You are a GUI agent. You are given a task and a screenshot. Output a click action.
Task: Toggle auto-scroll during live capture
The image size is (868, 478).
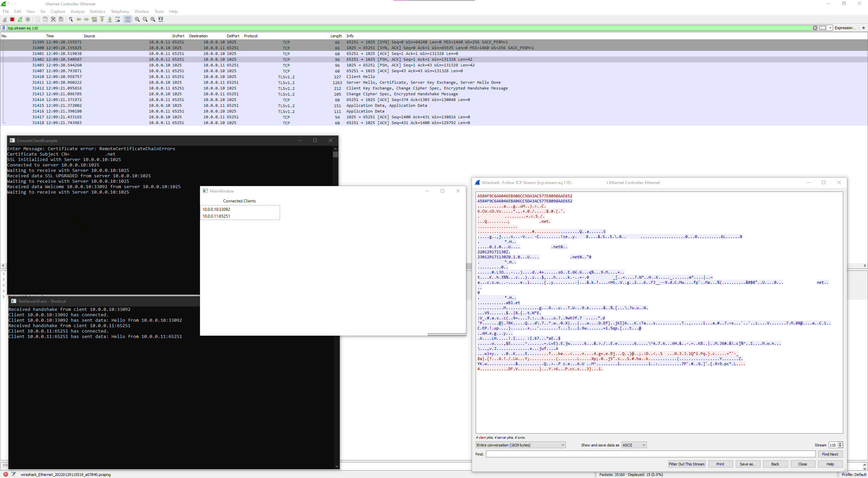[118, 19]
